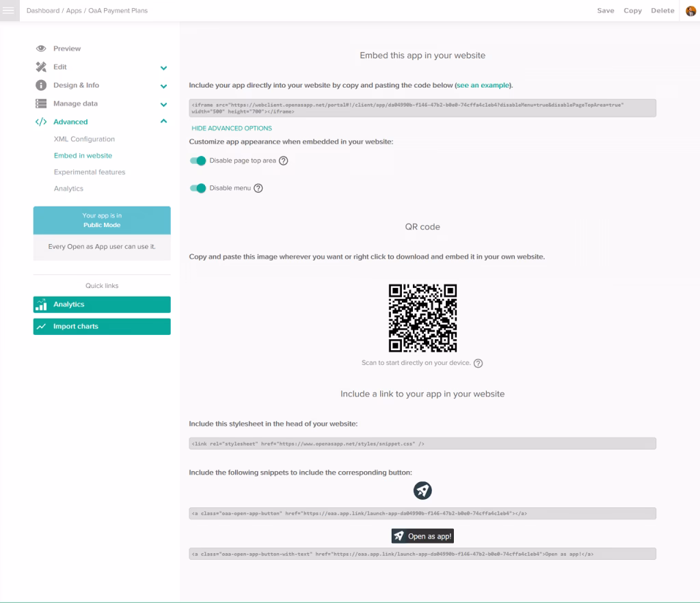Click the QR code image
Image resolution: width=700 pixels, height=603 pixels.
pyautogui.click(x=422, y=318)
